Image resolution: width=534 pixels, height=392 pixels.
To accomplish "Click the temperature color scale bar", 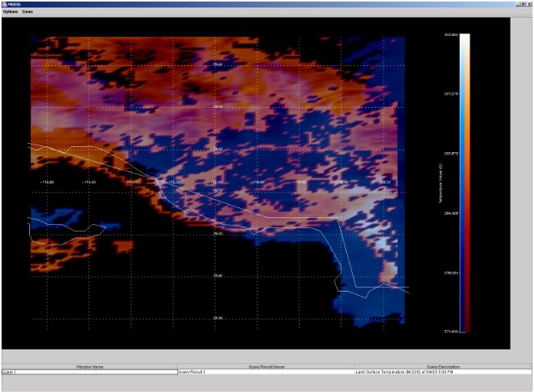I will pos(465,183).
